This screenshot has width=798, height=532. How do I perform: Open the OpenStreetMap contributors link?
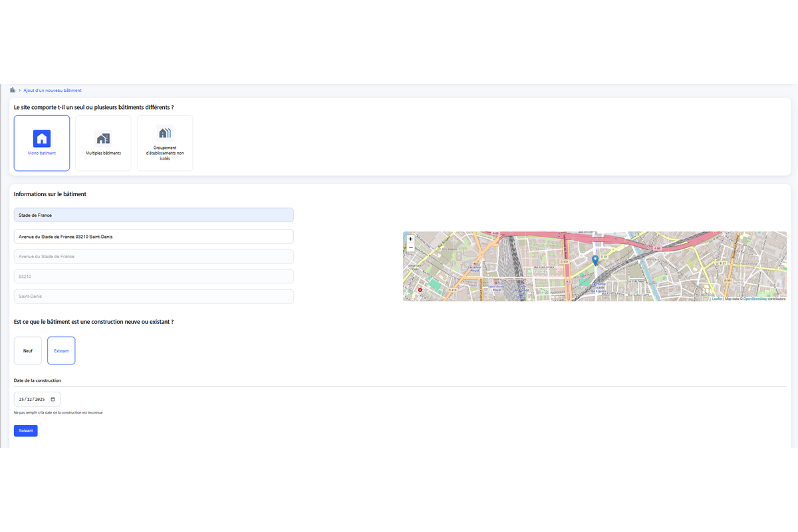click(x=755, y=299)
